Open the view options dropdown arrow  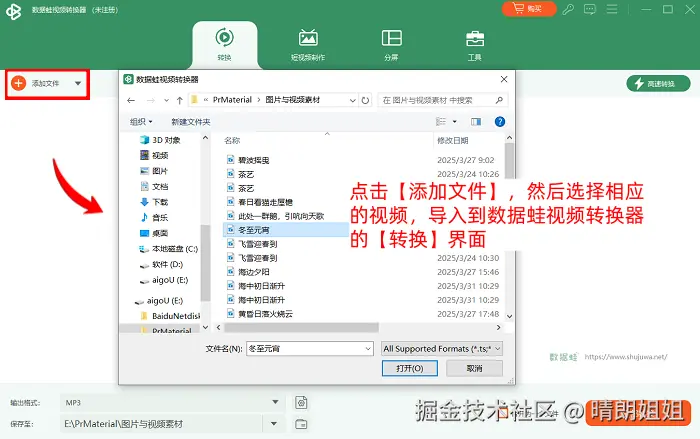[x=454, y=121]
